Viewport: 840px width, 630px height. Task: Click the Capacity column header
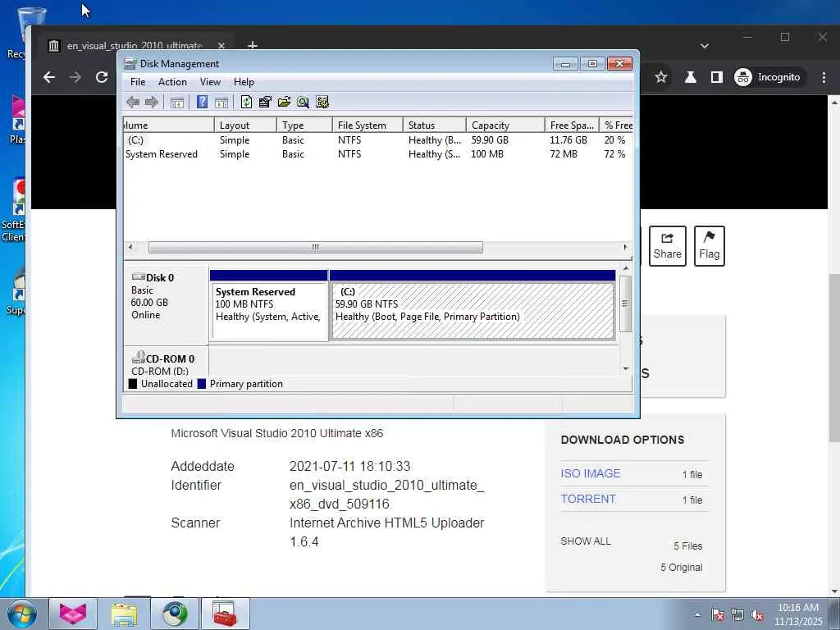[x=505, y=125]
